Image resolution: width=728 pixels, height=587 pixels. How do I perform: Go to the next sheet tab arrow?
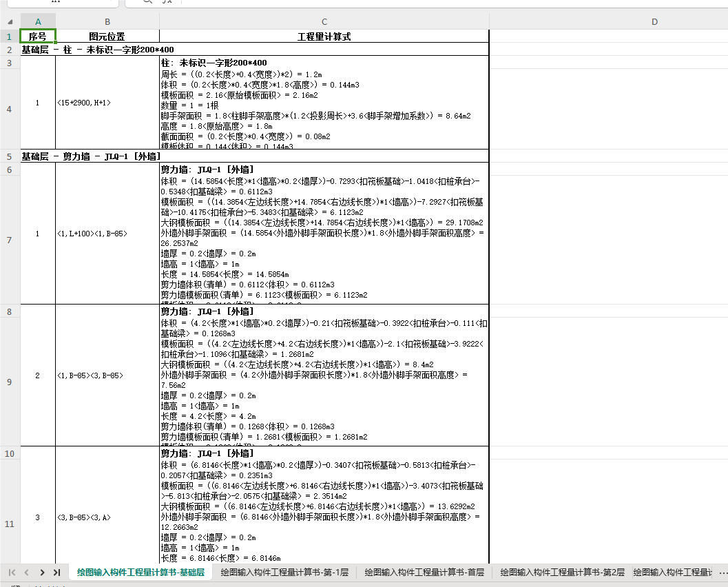pyautogui.click(x=42, y=573)
